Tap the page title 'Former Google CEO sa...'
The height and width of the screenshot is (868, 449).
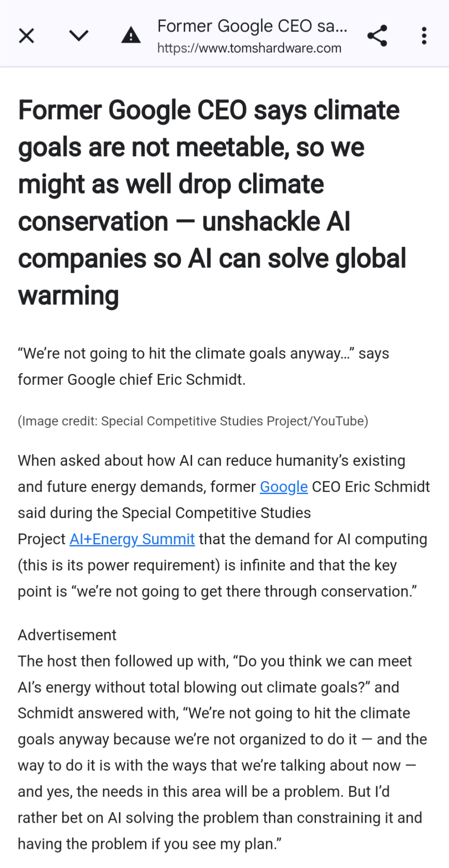pyautogui.click(x=252, y=26)
